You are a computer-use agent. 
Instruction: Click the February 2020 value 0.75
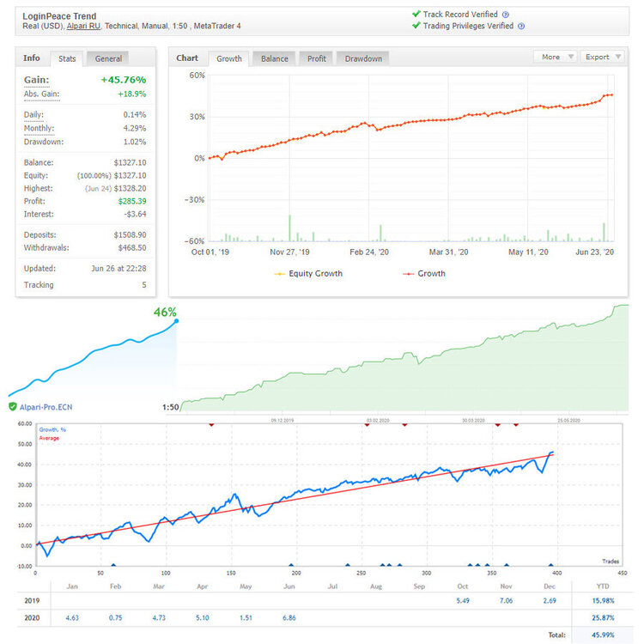click(x=115, y=617)
